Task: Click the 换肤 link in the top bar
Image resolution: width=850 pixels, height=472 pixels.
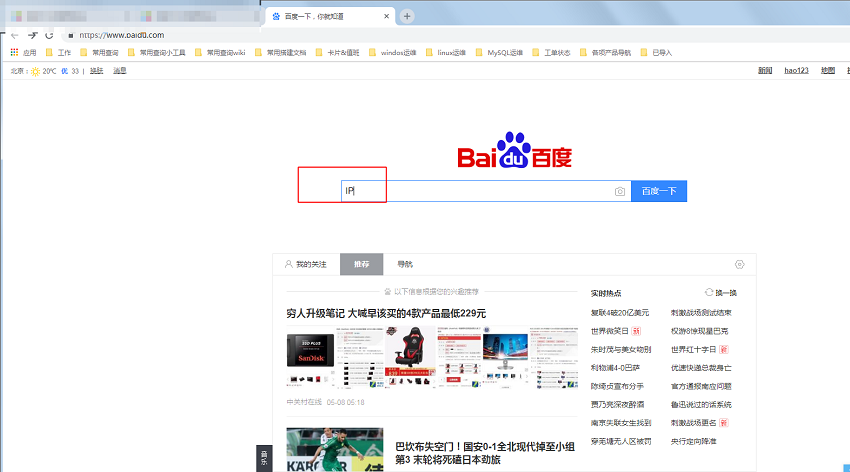Action: coord(96,71)
